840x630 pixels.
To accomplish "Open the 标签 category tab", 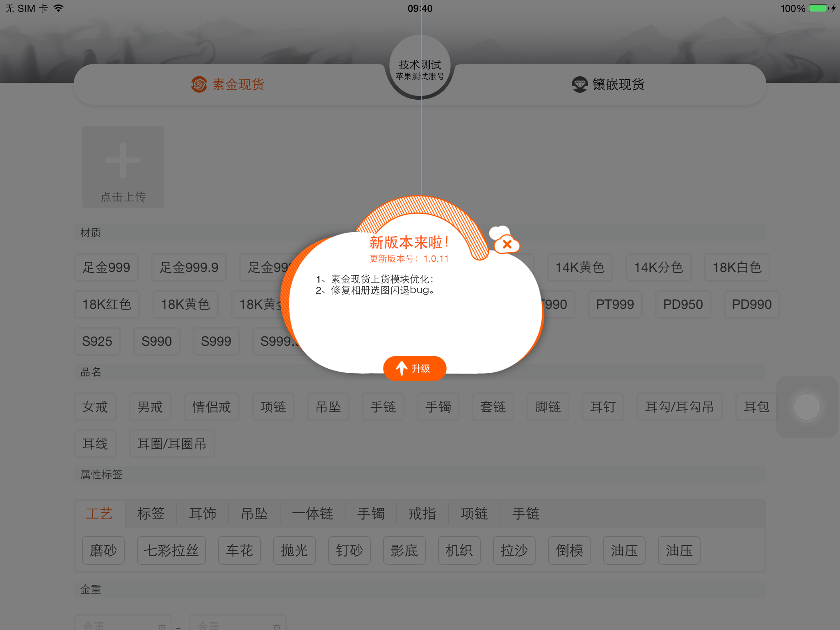I will (151, 514).
